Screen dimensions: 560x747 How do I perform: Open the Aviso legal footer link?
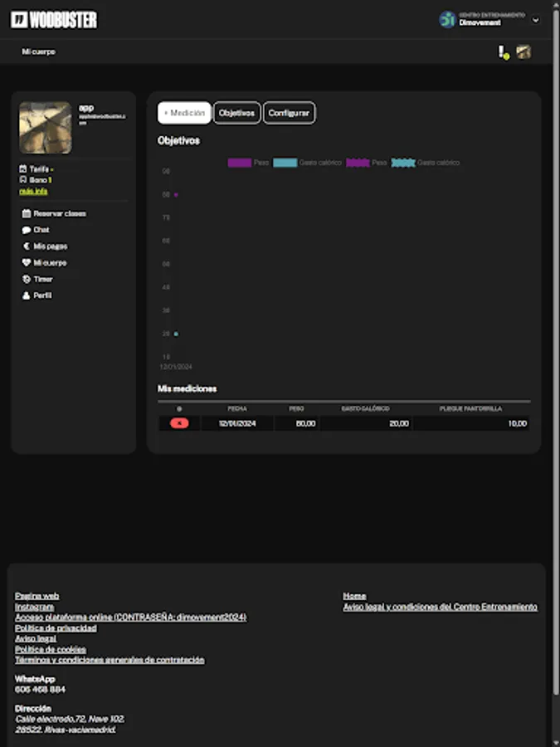point(36,639)
